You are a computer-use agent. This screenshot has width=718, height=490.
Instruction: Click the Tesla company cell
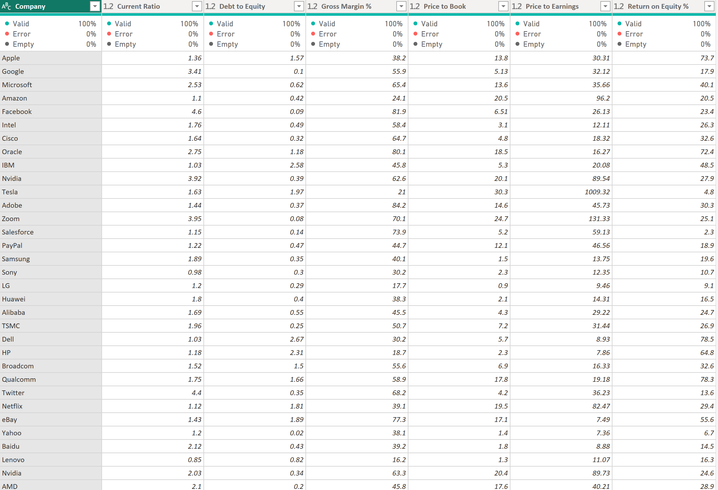point(50,192)
